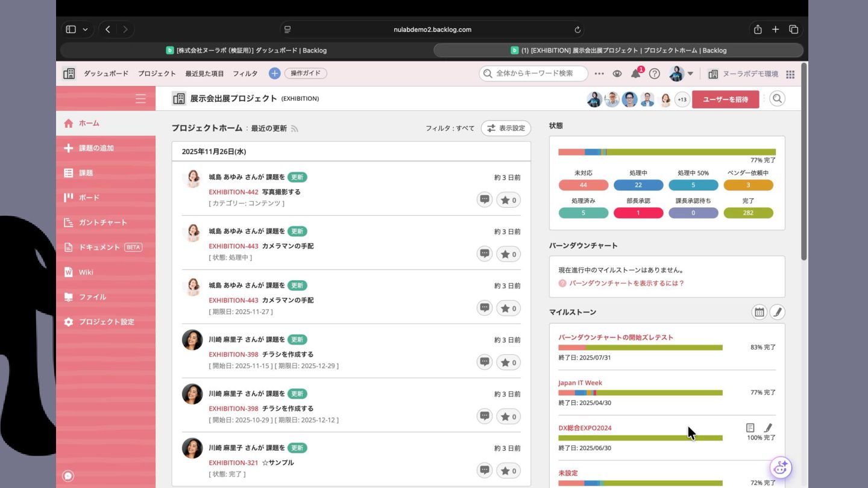Comment on EXHIBITION-321 update

click(485, 471)
